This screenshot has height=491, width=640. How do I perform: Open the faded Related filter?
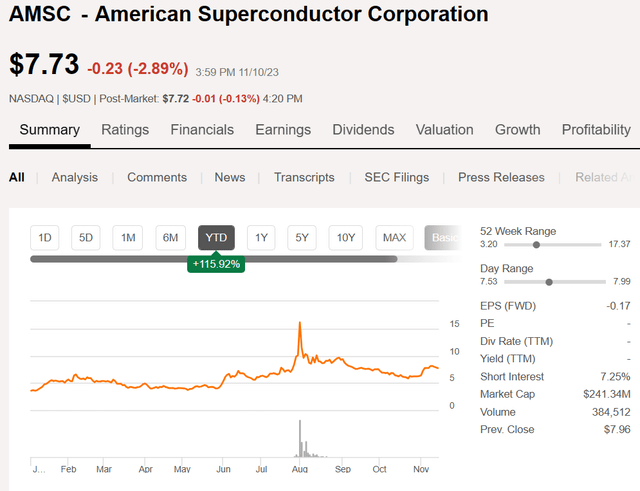coord(606,177)
